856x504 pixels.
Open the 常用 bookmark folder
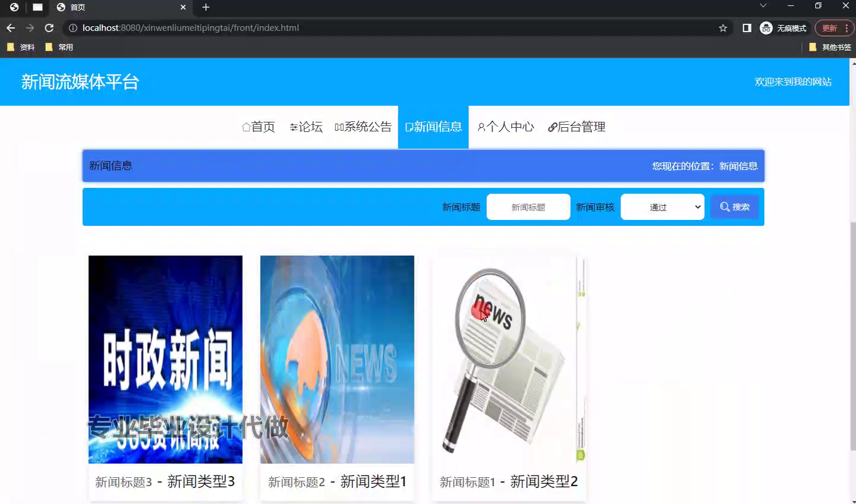(59, 47)
